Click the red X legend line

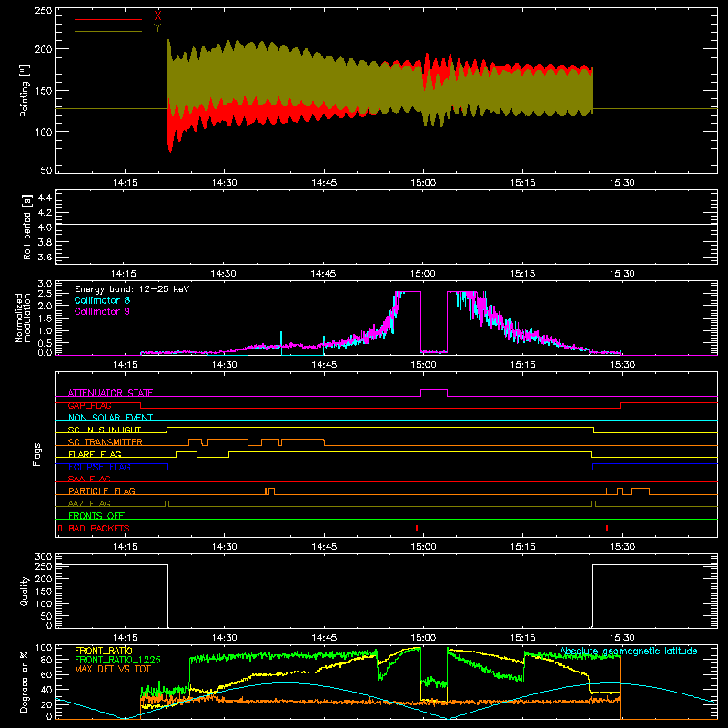pyautogui.click(x=108, y=19)
